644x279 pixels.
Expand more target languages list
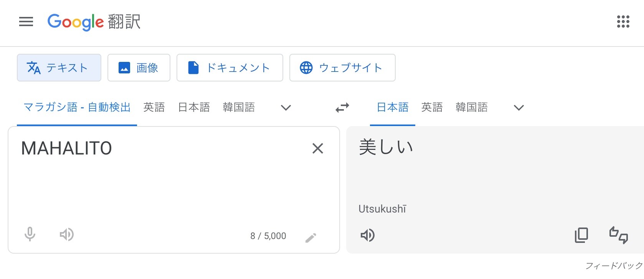click(x=519, y=108)
